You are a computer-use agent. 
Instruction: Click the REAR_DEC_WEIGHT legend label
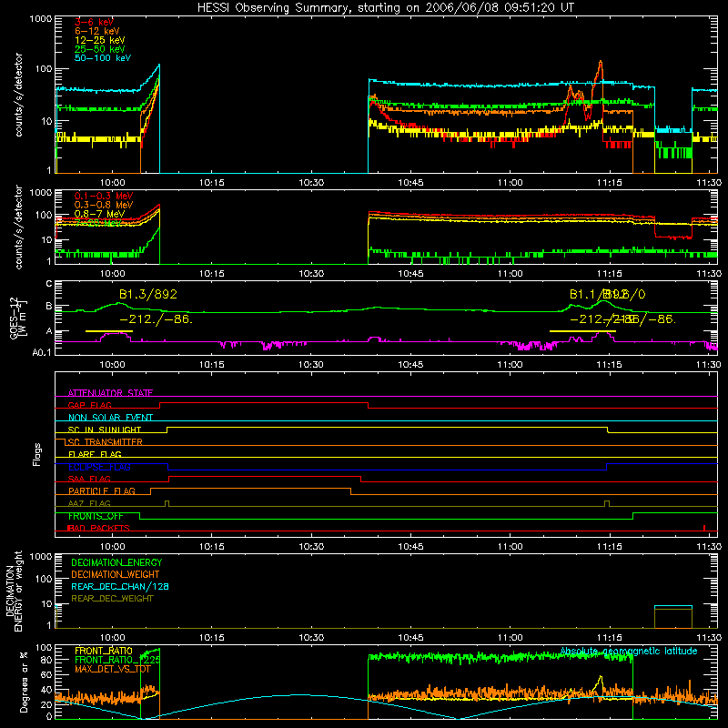(x=112, y=599)
